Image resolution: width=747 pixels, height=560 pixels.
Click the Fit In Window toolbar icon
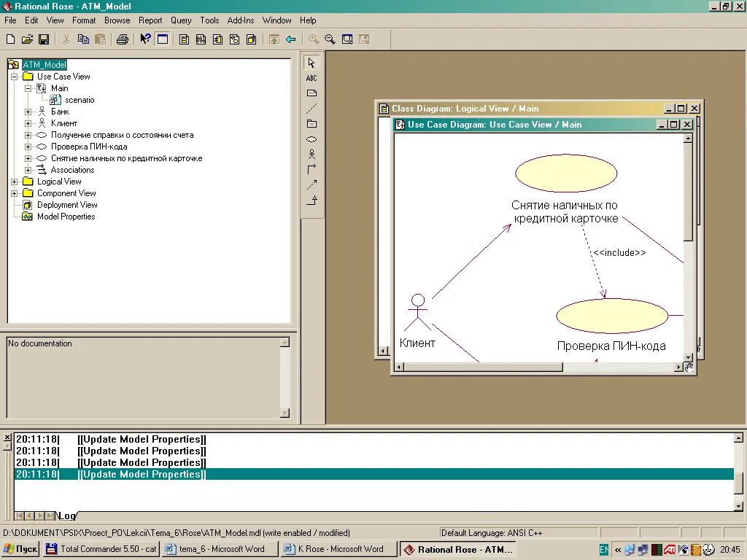[347, 39]
